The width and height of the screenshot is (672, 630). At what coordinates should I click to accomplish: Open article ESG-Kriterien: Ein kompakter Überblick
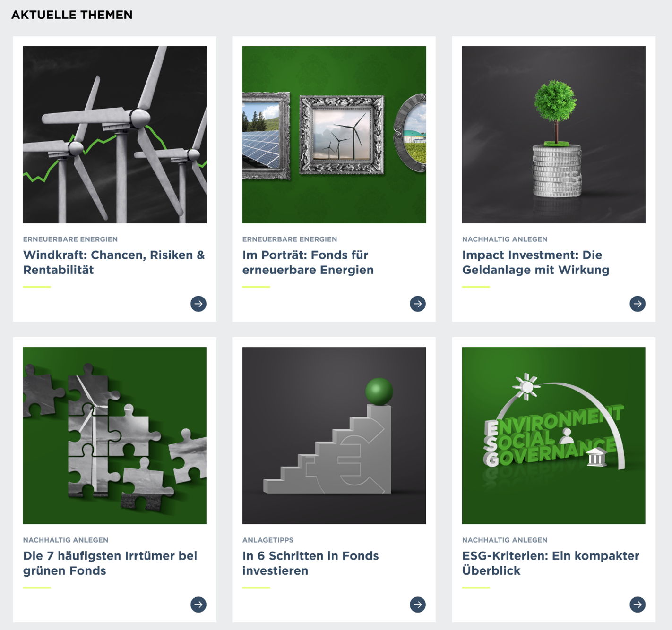point(551,563)
